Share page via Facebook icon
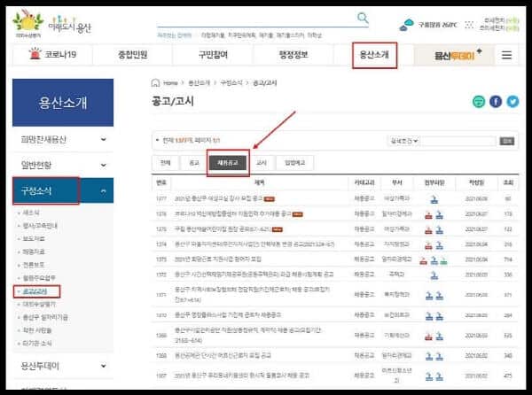Image resolution: width=532 pixels, height=395 pixels. [496, 101]
